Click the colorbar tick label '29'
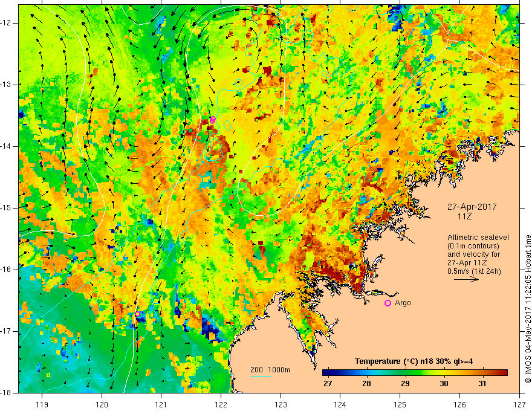The width and height of the screenshot is (532, 411). click(405, 384)
